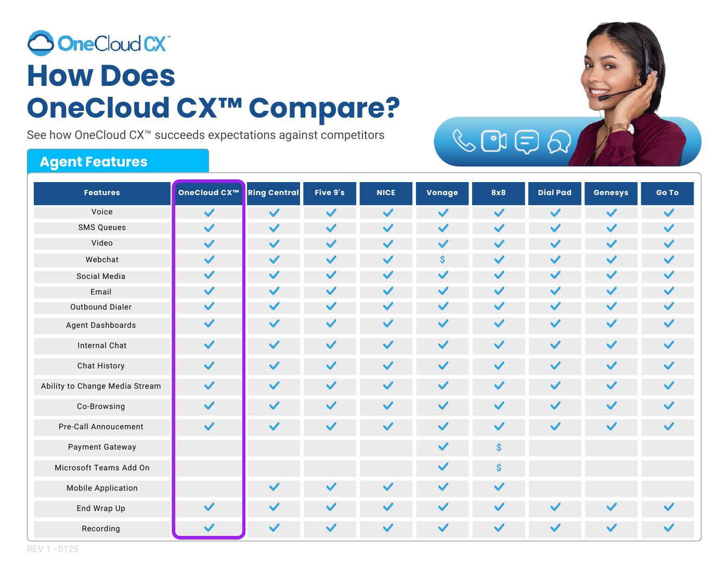Click the Internal Chat feature label

pos(102,346)
